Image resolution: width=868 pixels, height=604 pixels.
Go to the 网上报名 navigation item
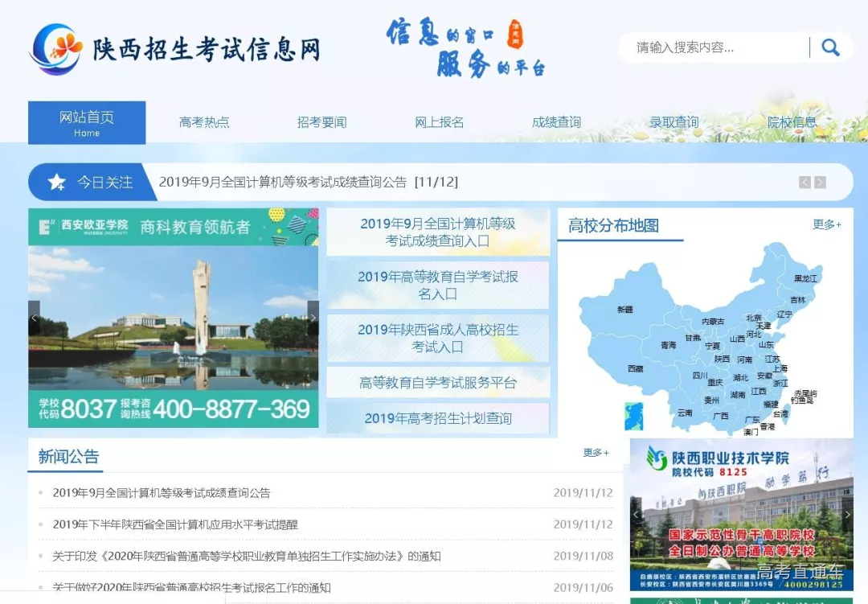point(439,122)
